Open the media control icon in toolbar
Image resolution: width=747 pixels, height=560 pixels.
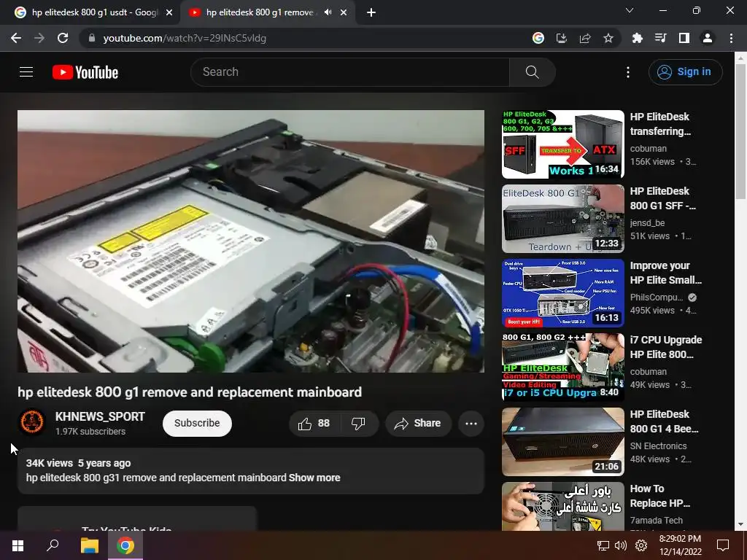pyautogui.click(x=661, y=38)
